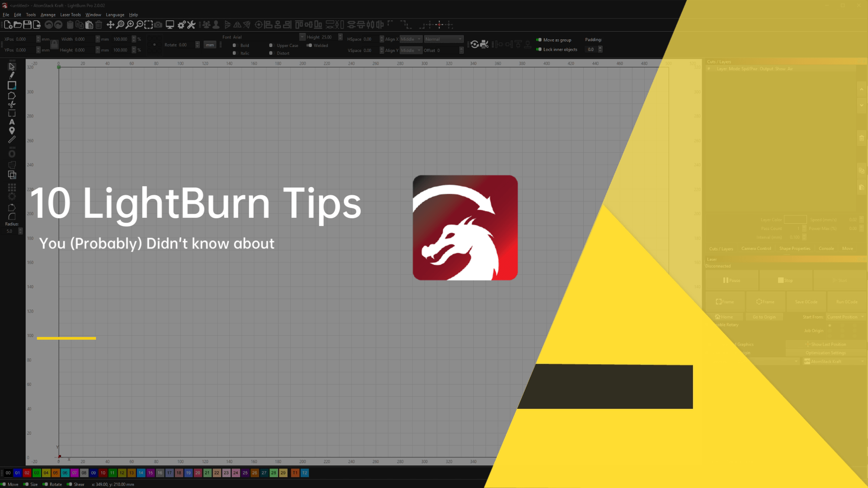Screen dimensions: 868x488
Task: Pick the T1 tool layer swatch
Action: [295, 473]
